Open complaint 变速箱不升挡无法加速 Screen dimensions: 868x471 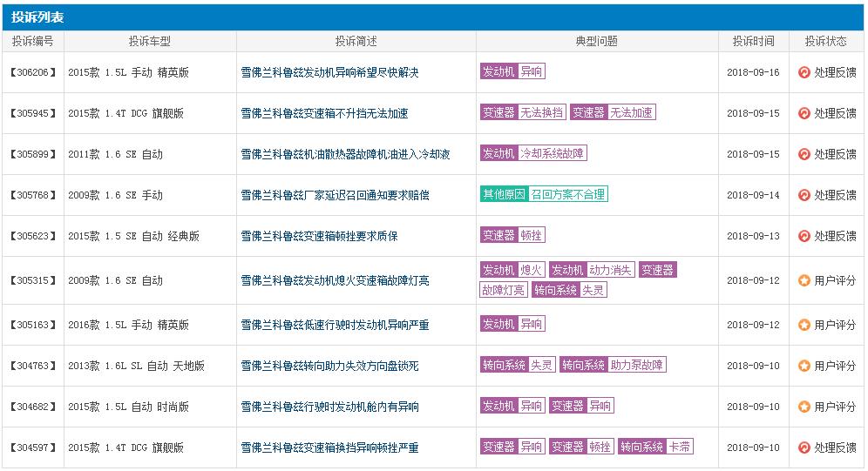click(x=324, y=113)
